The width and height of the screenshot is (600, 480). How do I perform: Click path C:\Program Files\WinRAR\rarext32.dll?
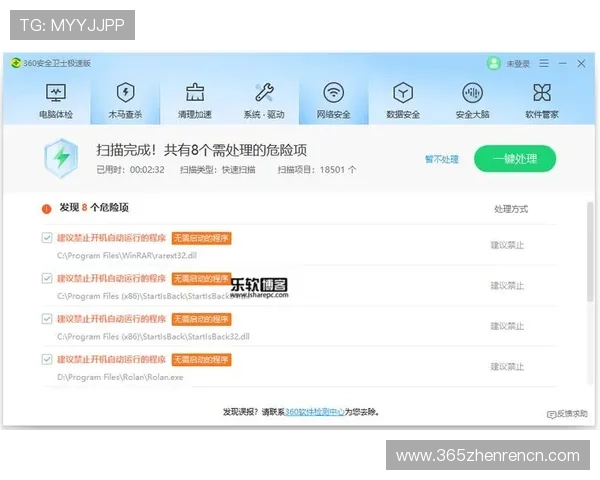tap(127, 256)
